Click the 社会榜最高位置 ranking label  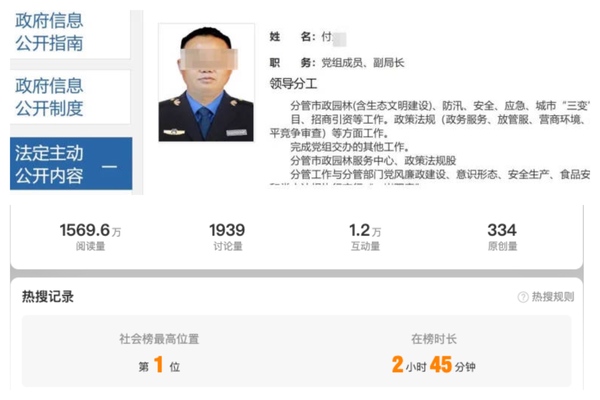pos(160,340)
